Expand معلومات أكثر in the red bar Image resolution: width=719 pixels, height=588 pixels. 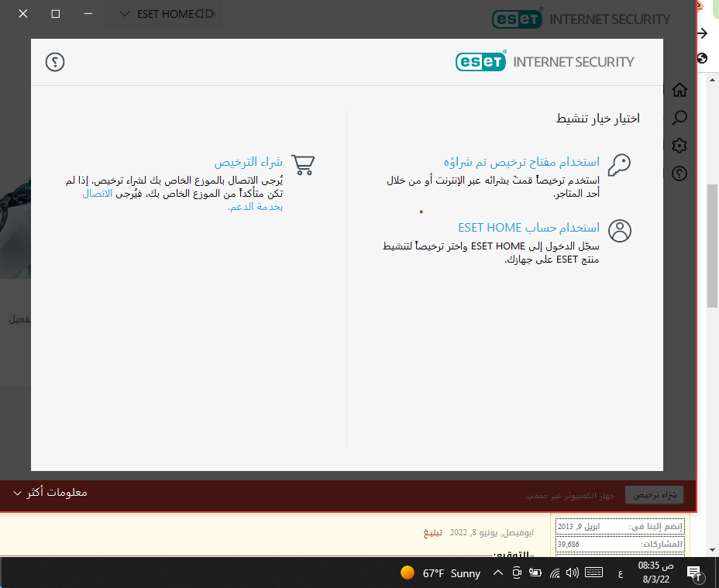[50, 493]
